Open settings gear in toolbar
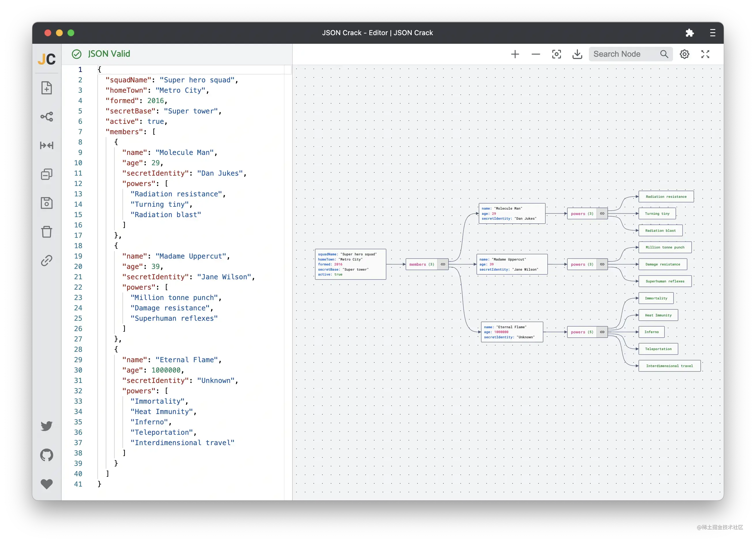 click(x=684, y=54)
